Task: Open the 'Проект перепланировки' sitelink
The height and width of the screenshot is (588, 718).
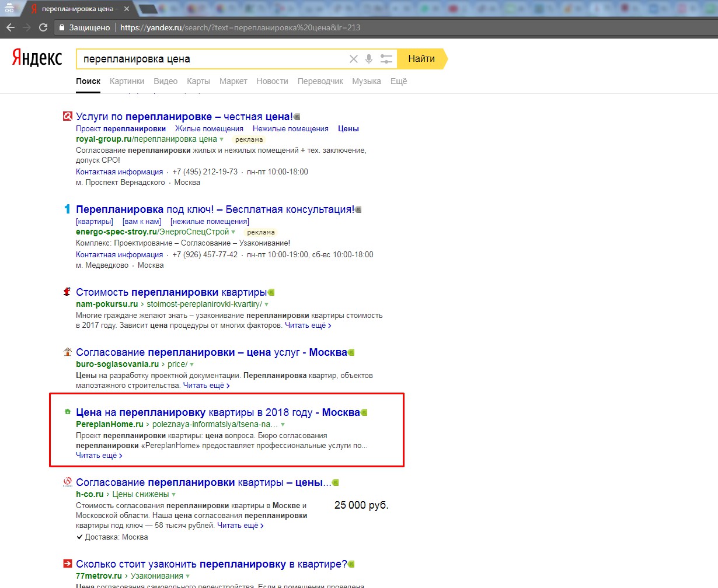Action: click(121, 128)
